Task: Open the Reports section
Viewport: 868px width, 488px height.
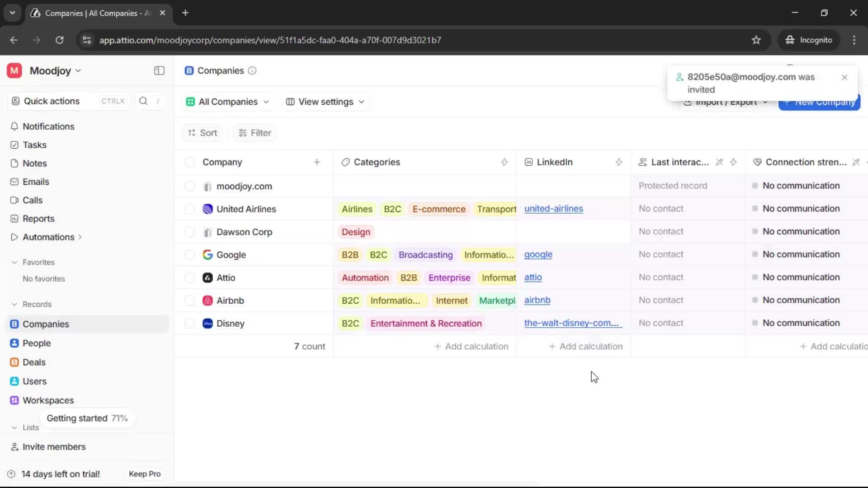Action: 38,218
